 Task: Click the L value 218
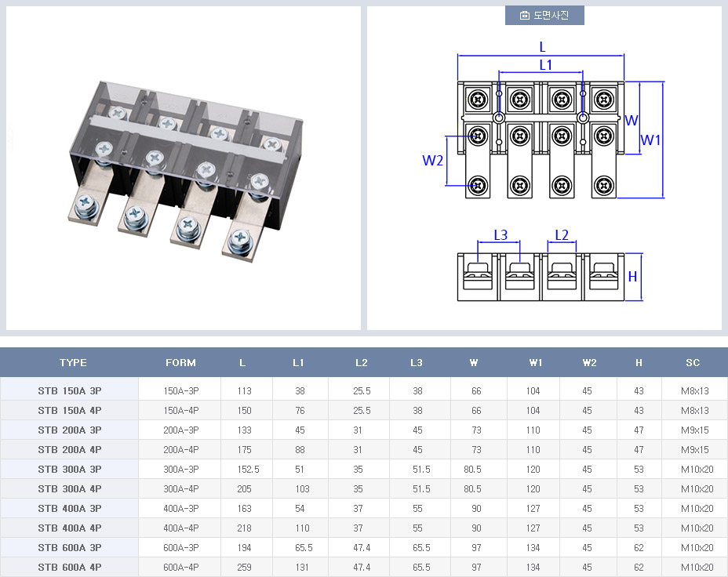pos(244,528)
